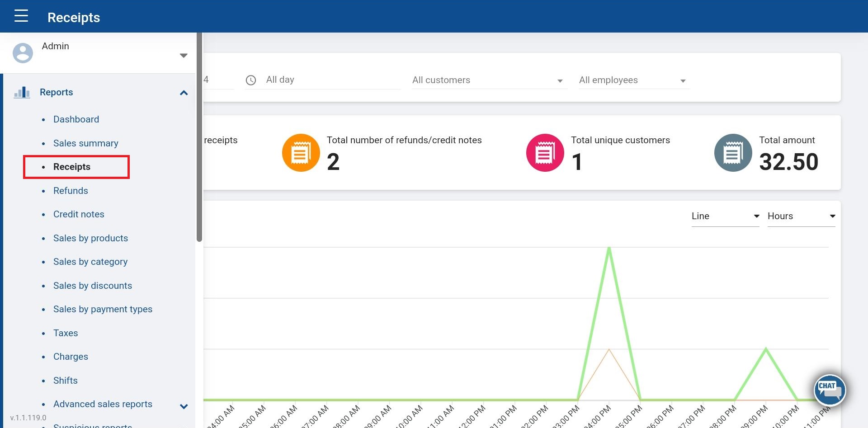Navigate to Sales by payment types
868x428 pixels.
[x=103, y=309]
